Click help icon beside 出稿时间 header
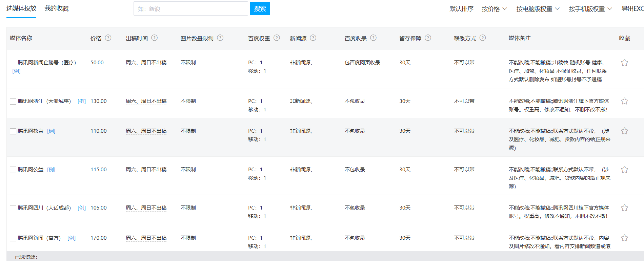644x261 pixels. point(154,38)
